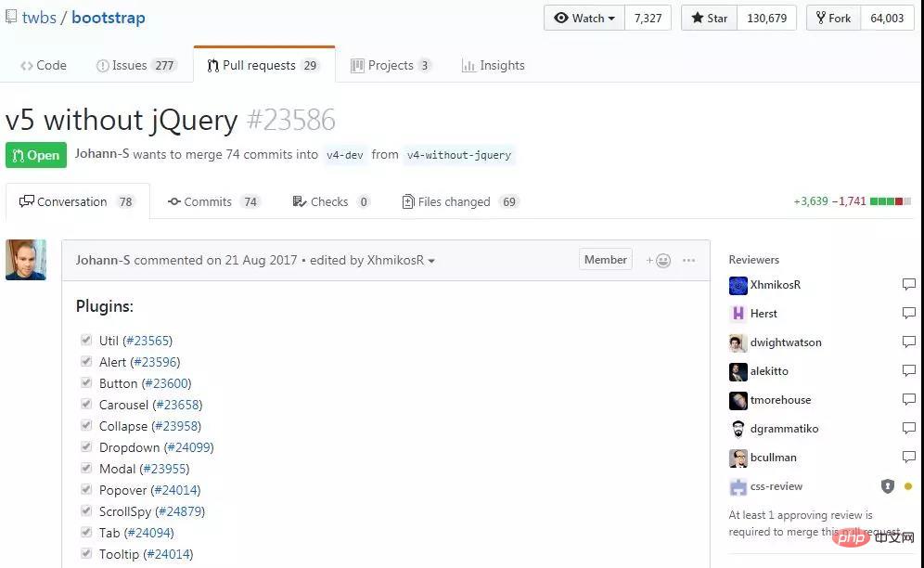
Task: Open the Pull requests tab
Action: (264, 66)
